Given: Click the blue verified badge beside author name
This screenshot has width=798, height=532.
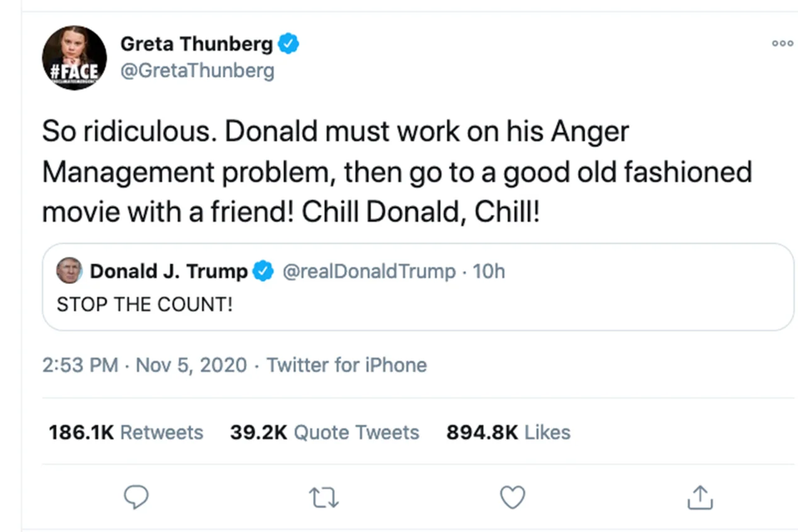Looking at the screenshot, I should [x=289, y=44].
